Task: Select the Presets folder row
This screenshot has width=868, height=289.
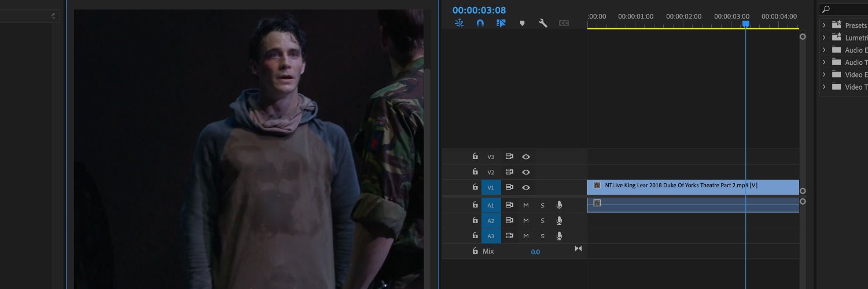Action: 843,25
